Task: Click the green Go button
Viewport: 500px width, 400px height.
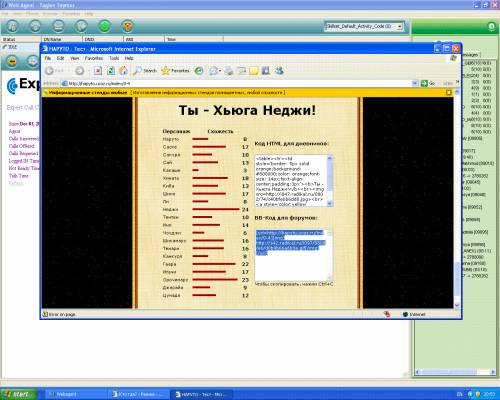Action: click(x=428, y=83)
